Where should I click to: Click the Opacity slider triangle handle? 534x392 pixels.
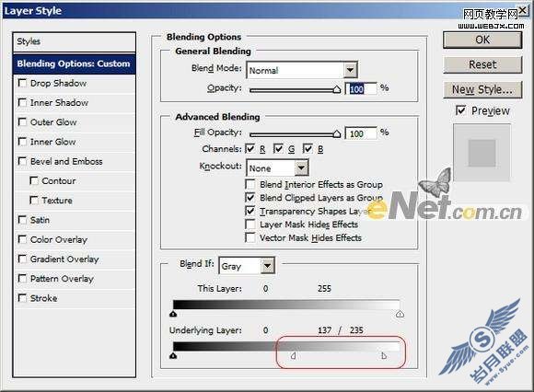(x=337, y=89)
